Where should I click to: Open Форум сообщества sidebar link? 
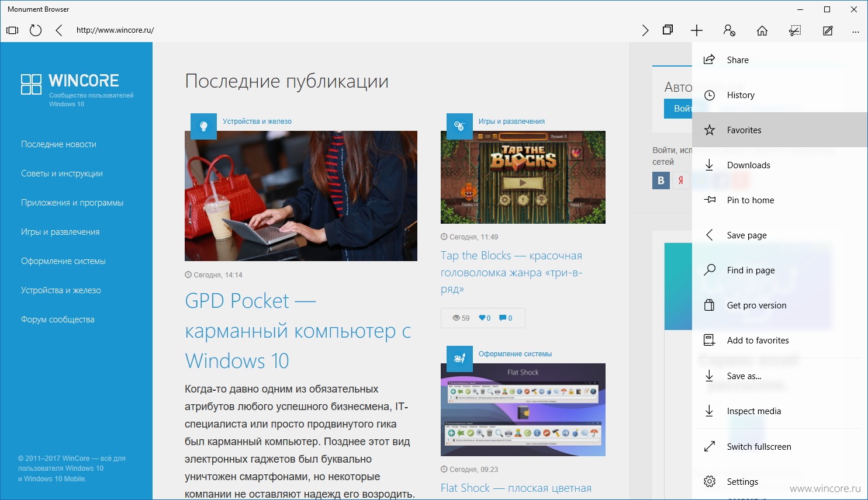pyautogui.click(x=57, y=320)
